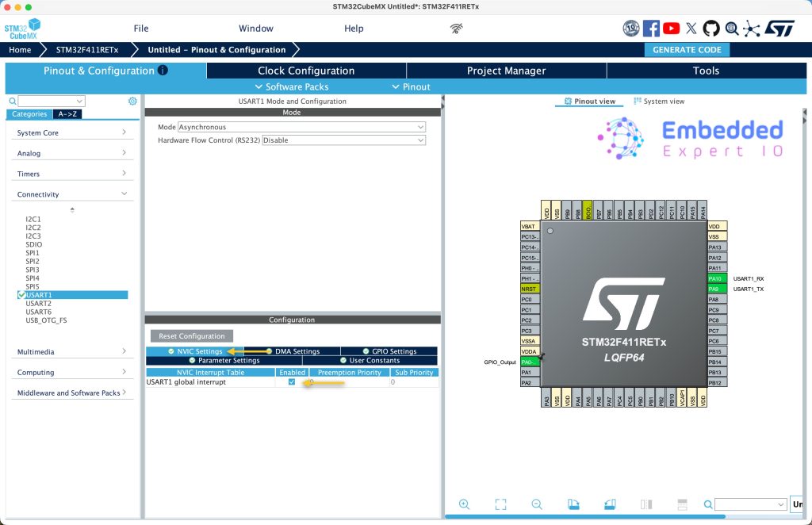Click the GENERATE CODE button
Screen dimensions: 812x525
(x=687, y=50)
